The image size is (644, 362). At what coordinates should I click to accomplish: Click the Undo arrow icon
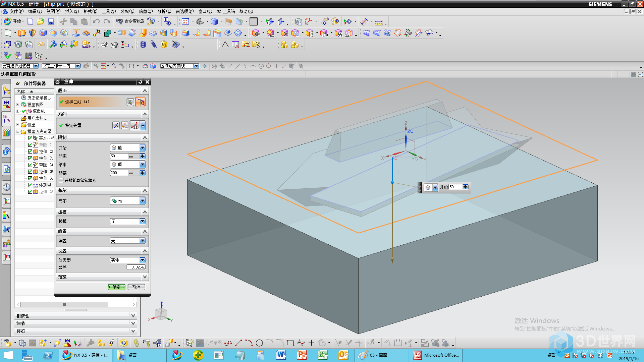pos(96,21)
